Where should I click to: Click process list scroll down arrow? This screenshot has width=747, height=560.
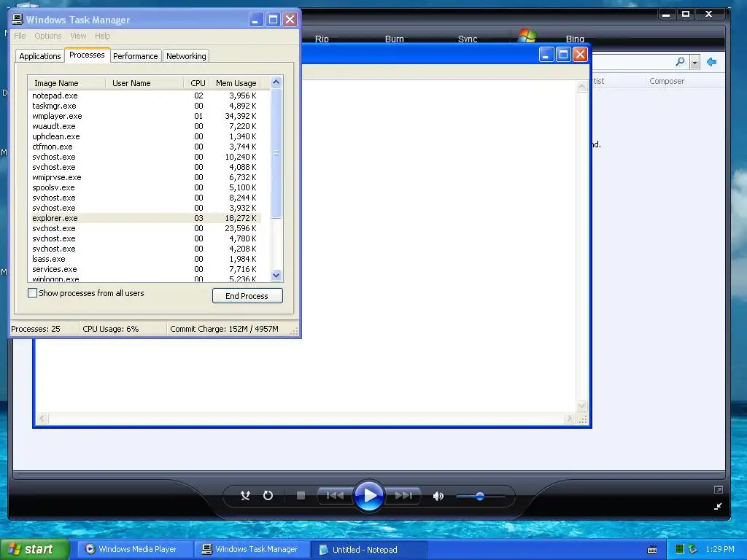(276, 275)
